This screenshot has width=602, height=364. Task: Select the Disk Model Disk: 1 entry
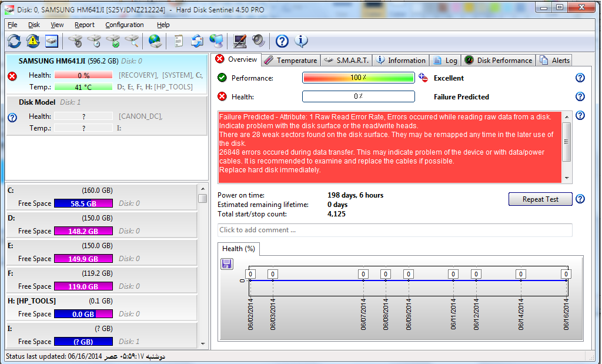point(107,115)
